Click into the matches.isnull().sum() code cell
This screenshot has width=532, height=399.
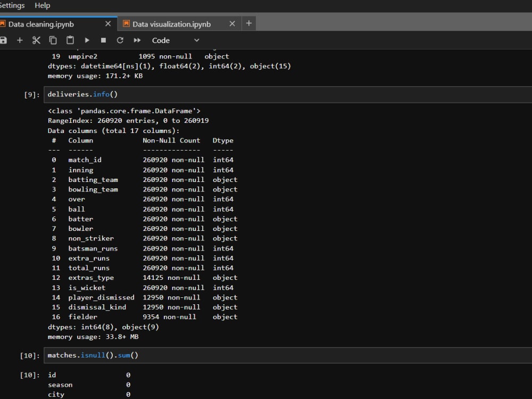click(288, 355)
